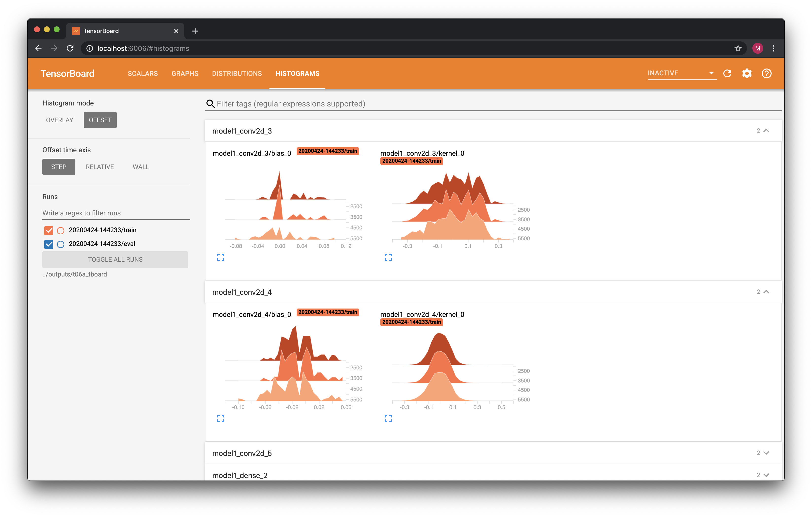Open the DISTRIBUTIONS tab

tap(237, 73)
